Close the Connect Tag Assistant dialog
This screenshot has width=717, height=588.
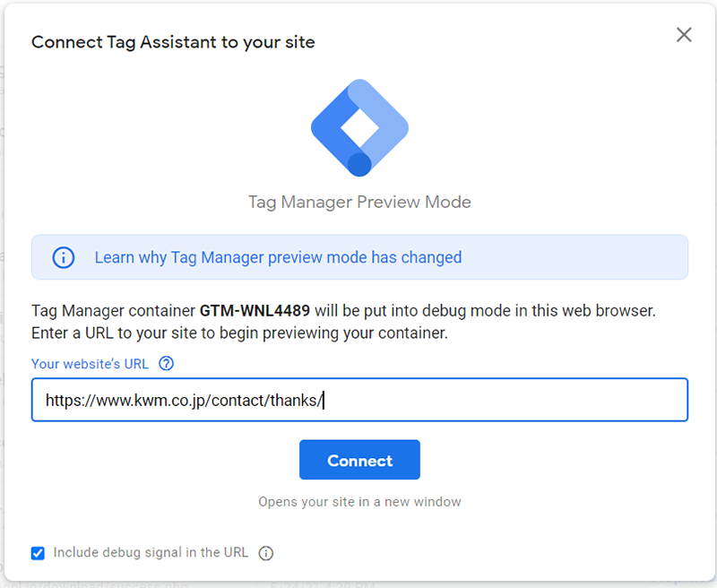coord(684,35)
